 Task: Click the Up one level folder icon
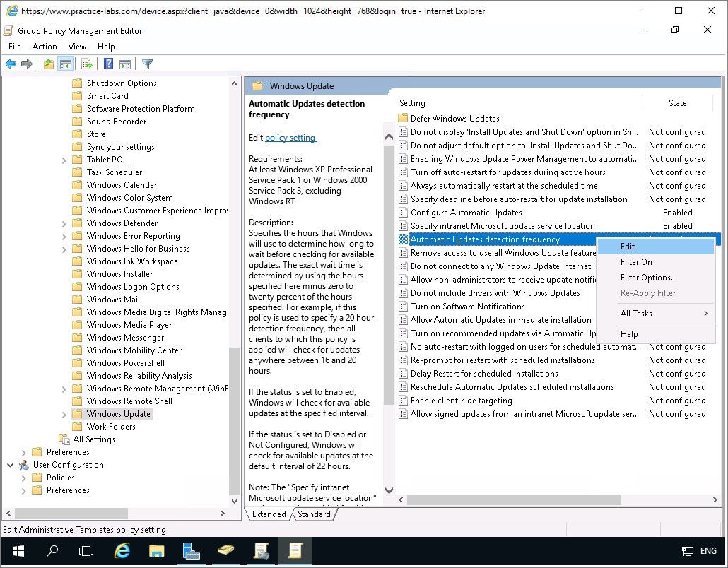(x=48, y=64)
